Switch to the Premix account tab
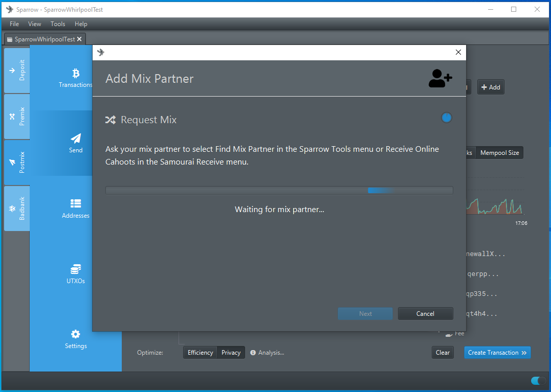Image resolution: width=551 pixels, height=392 pixels. pos(17,117)
